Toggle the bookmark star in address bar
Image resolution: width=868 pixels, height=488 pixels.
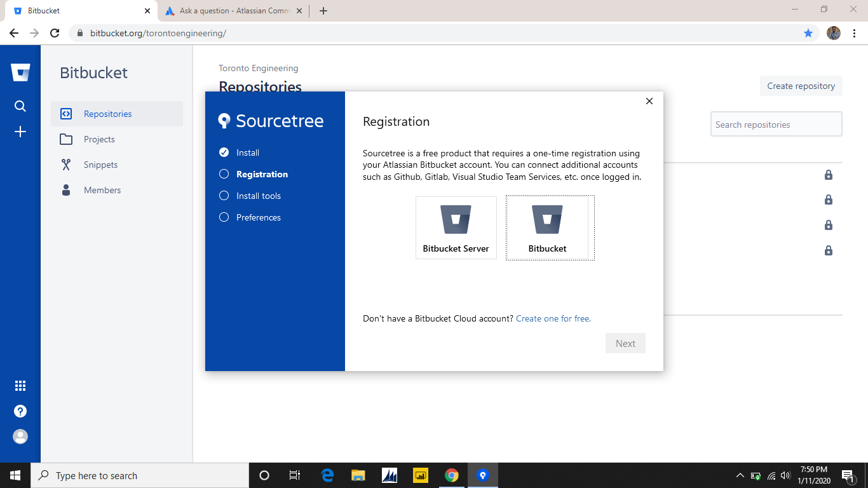point(808,33)
